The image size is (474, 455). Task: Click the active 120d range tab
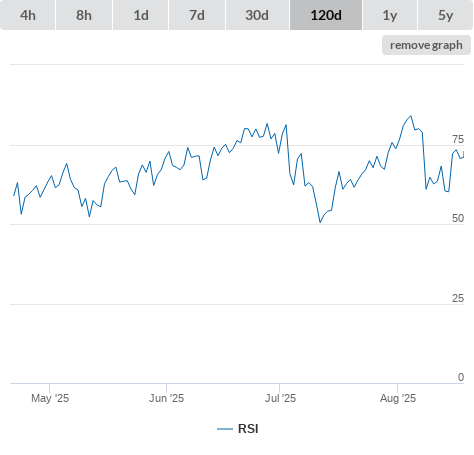tap(326, 15)
